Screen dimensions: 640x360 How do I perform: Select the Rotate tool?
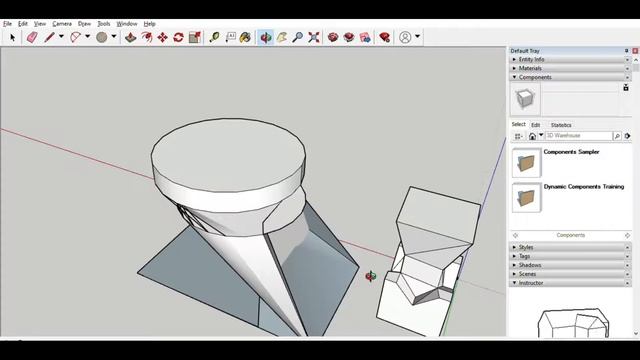click(x=178, y=38)
